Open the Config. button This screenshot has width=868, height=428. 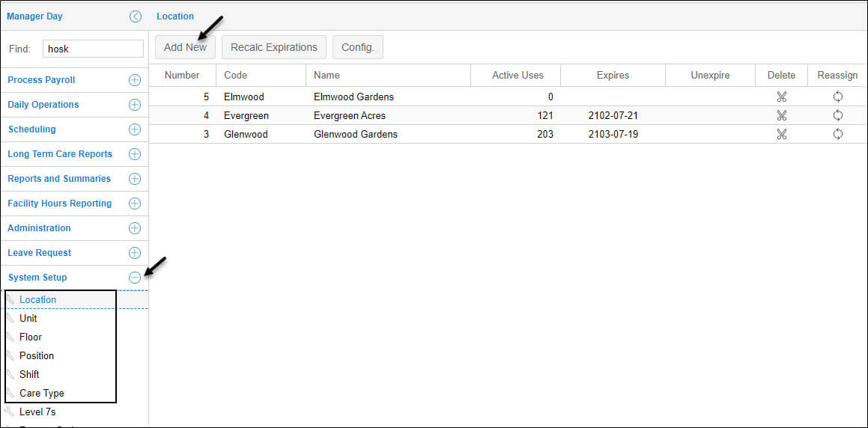click(358, 47)
